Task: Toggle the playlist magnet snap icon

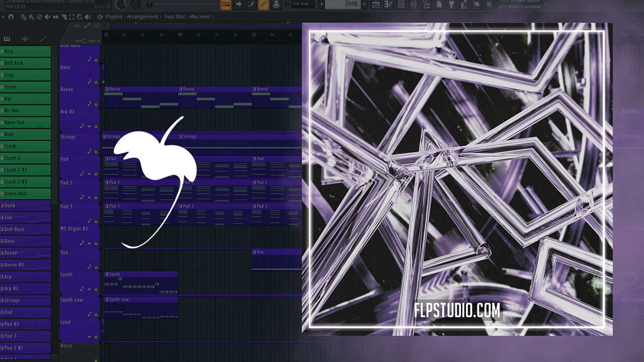Action: (x=11, y=17)
